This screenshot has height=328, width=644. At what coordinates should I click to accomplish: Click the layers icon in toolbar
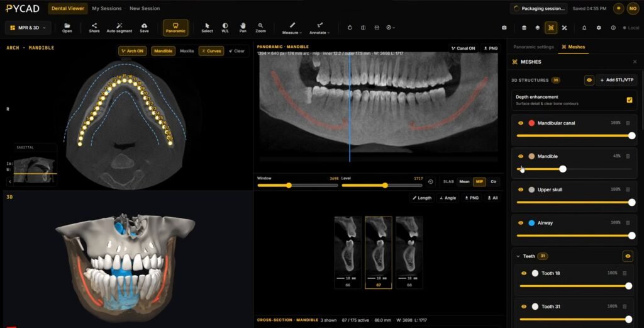537,28
